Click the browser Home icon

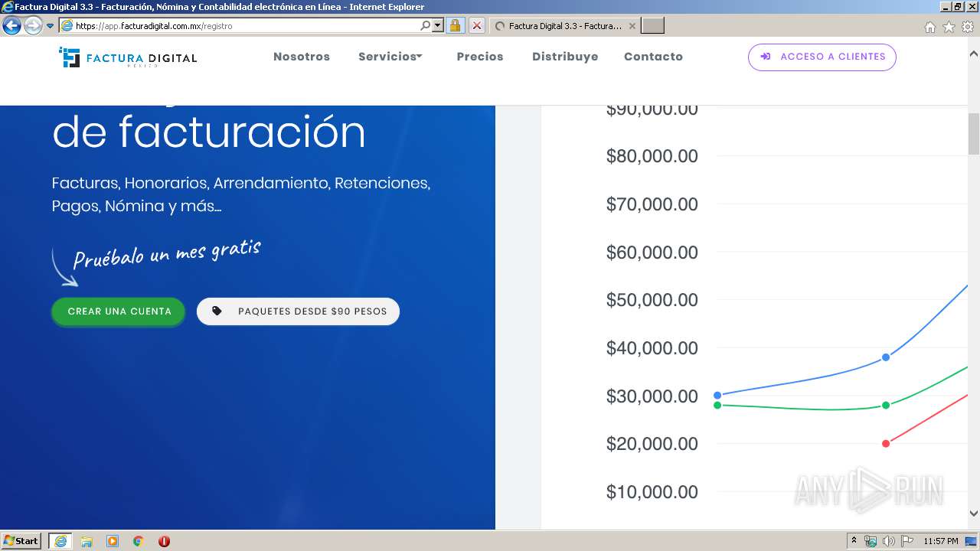click(929, 27)
